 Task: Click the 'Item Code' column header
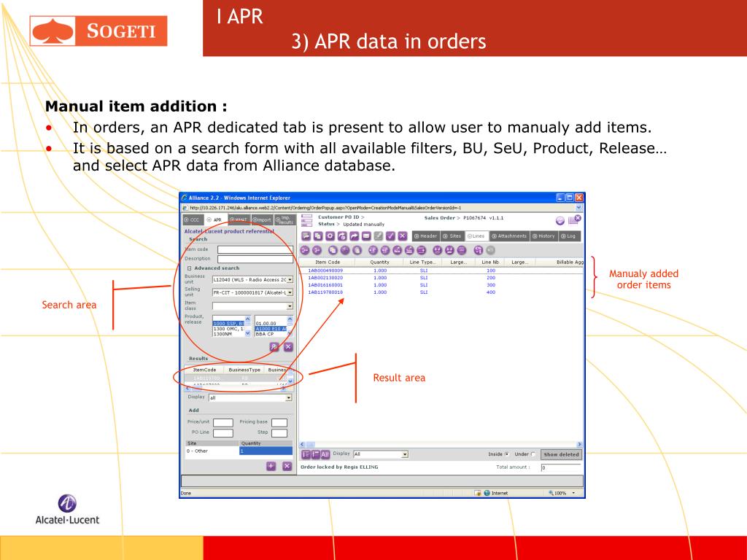[x=328, y=262]
